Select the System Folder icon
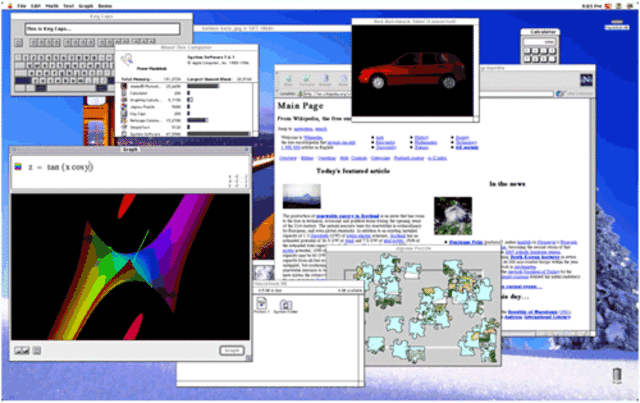Image resolution: width=640 pixels, height=403 pixels. 285,306
